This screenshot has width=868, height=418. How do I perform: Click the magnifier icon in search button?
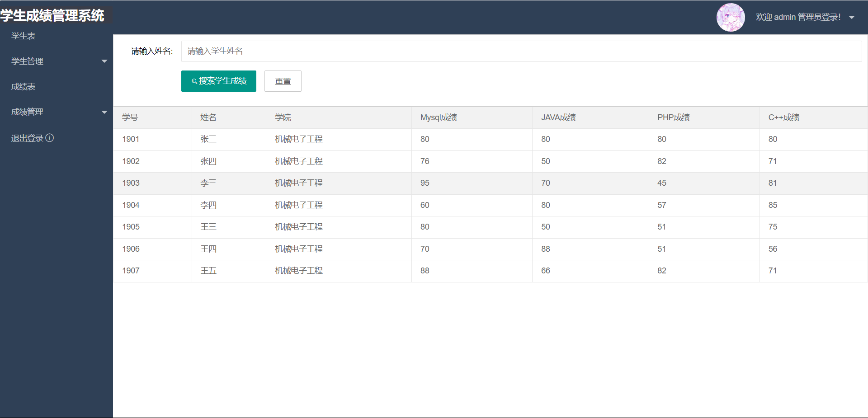(x=194, y=81)
